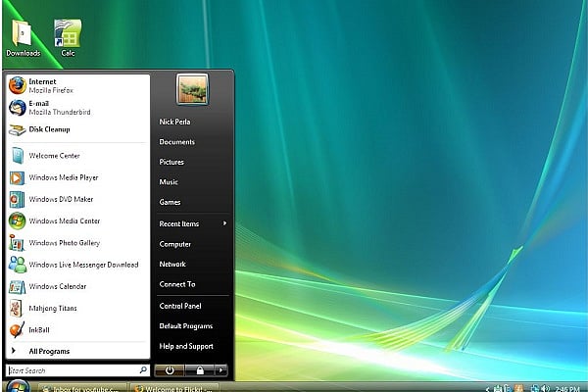This screenshot has height=392, width=588.
Task: Start the InkBall game
Action: tap(44, 329)
